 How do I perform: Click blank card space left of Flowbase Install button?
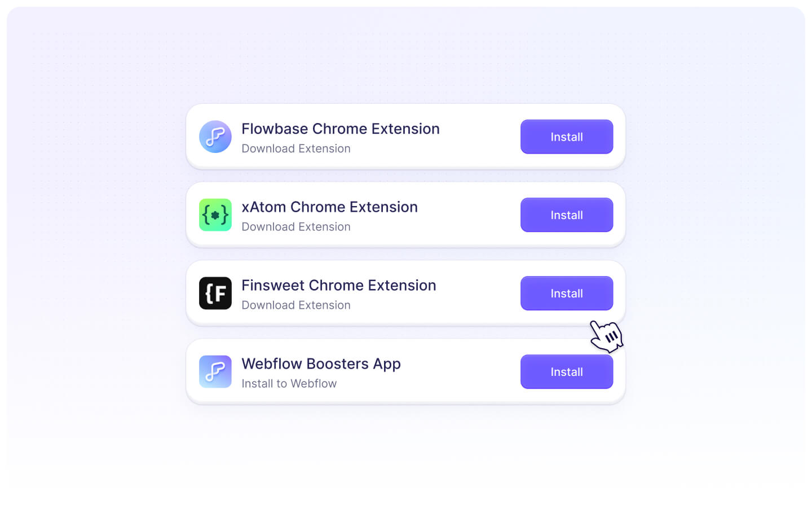click(479, 137)
